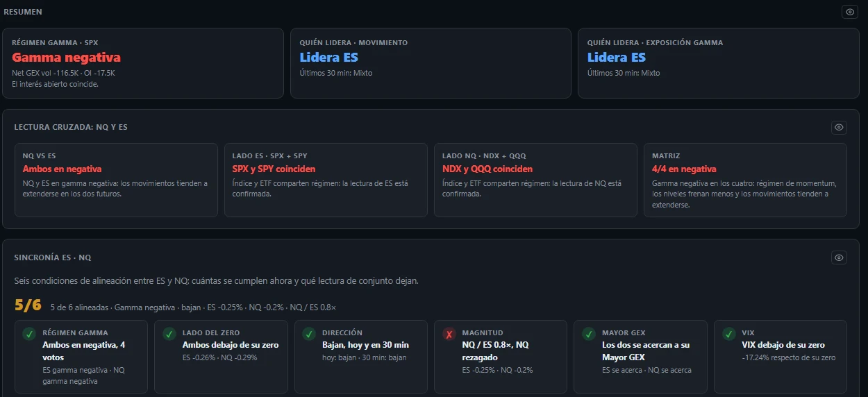Screen dimensions: 868x397
Task: Click 'hoy: bajan · 30 min: bajan' text
Action: coord(365,358)
